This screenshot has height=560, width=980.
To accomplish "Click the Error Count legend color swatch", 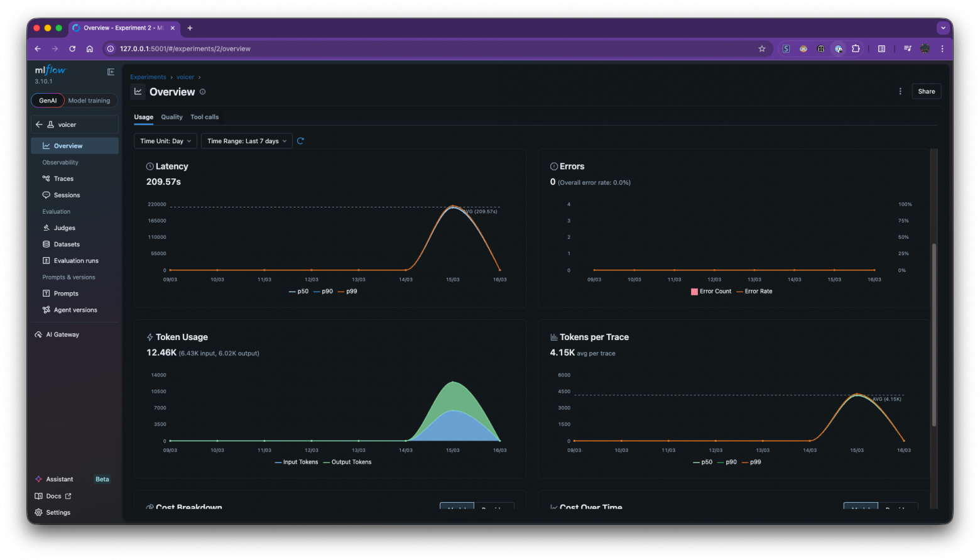I will [694, 292].
